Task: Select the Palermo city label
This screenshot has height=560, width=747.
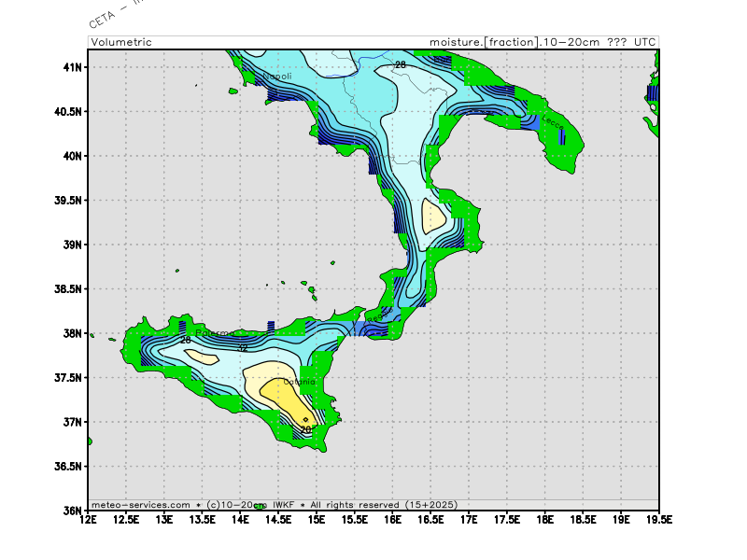Action: (x=214, y=333)
